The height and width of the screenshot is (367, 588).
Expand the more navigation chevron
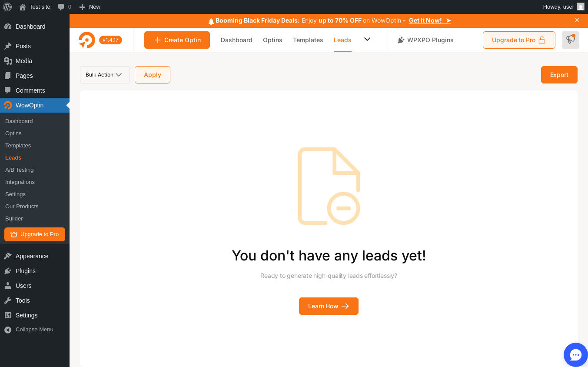(x=367, y=39)
